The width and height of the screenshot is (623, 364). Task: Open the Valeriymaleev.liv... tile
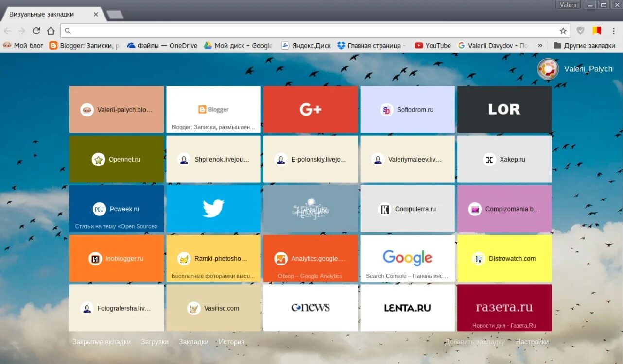pos(407,159)
